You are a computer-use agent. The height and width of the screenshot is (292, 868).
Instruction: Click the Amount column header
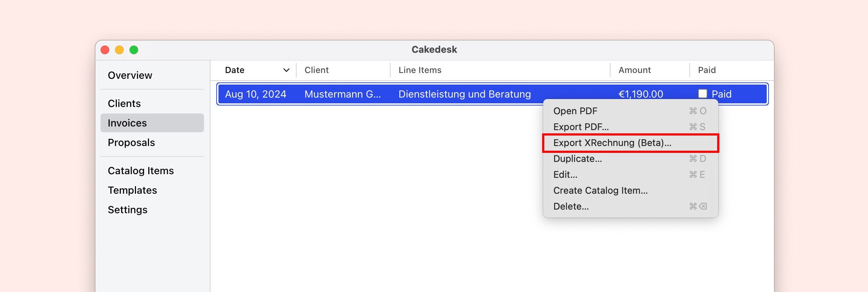click(634, 70)
